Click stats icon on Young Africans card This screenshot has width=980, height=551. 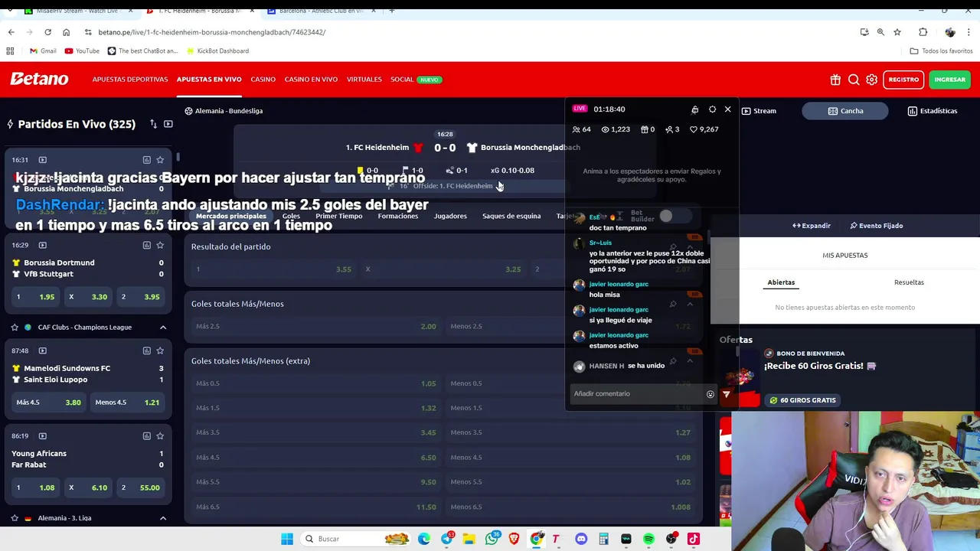coord(146,435)
